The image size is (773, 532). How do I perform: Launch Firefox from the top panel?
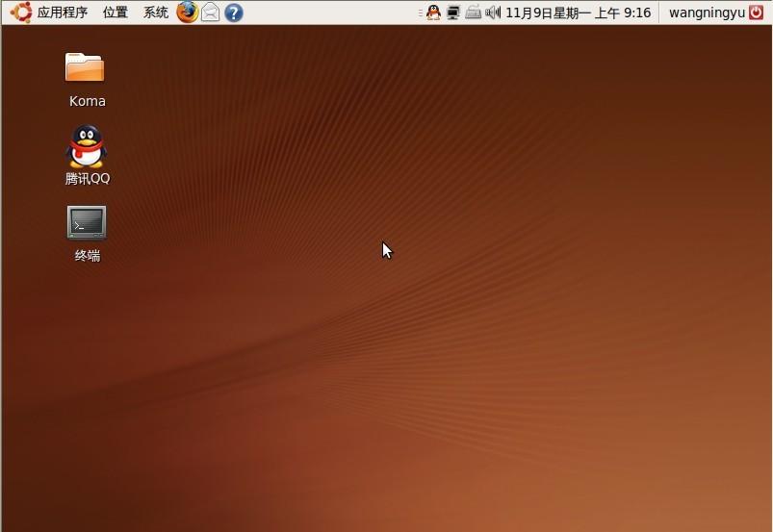(x=188, y=13)
